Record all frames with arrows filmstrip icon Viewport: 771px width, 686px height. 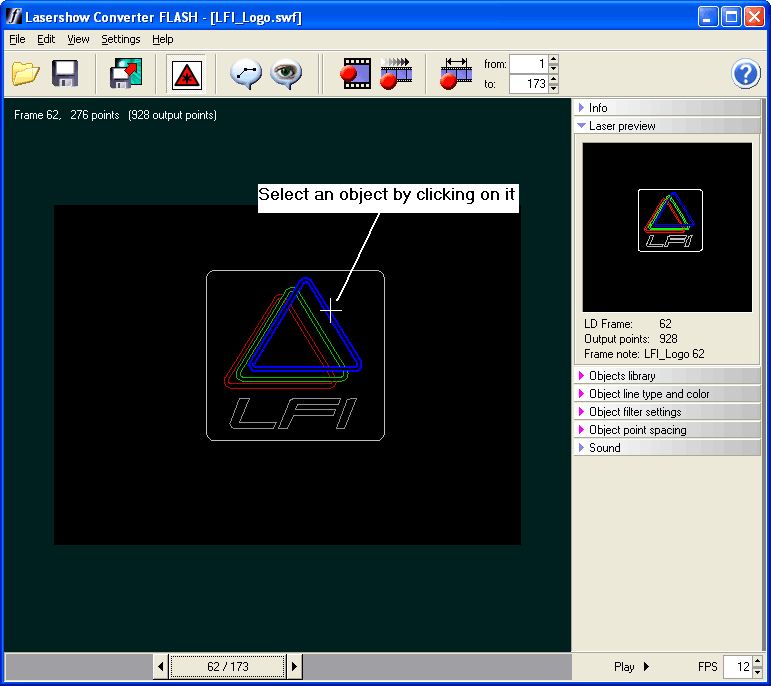396,74
